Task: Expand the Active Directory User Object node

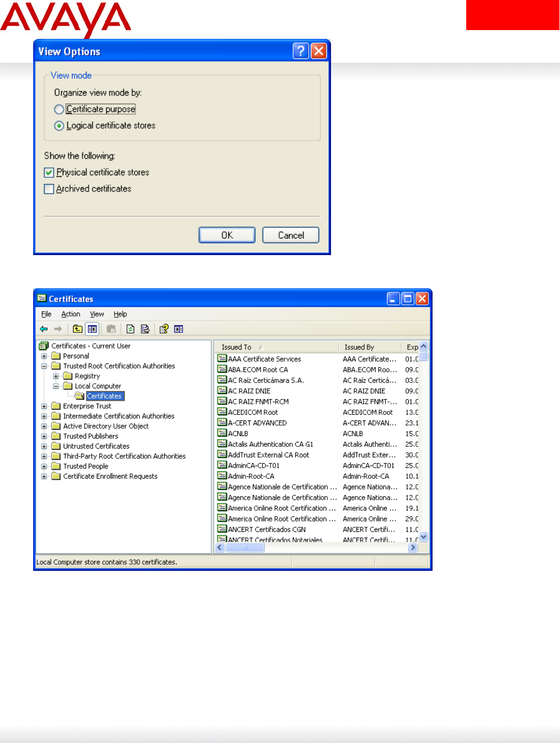Action: pos(44,426)
